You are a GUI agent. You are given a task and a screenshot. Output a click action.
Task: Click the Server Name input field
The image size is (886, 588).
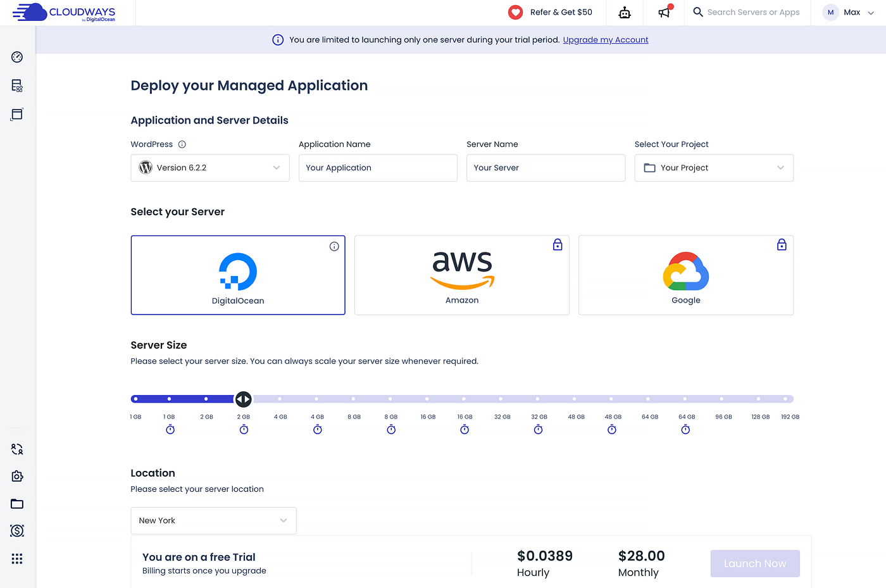pyautogui.click(x=546, y=168)
